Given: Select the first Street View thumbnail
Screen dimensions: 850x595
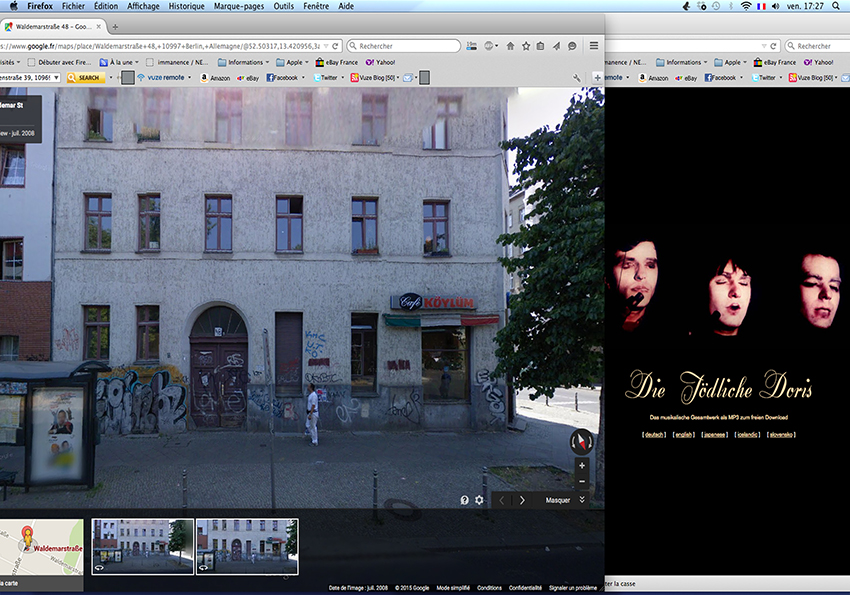Looking at the screenshot, I should (x=143, y=546).
